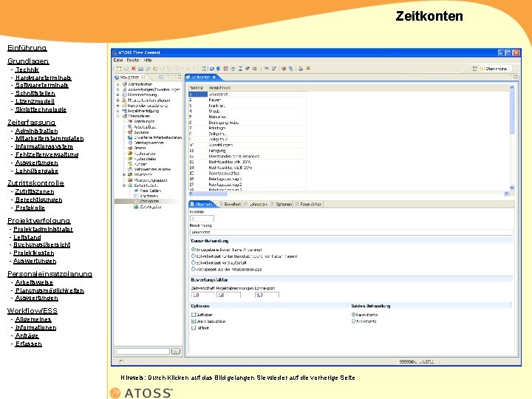
Task: Click the maximize icon of the editor area
Action: (516, 77)
